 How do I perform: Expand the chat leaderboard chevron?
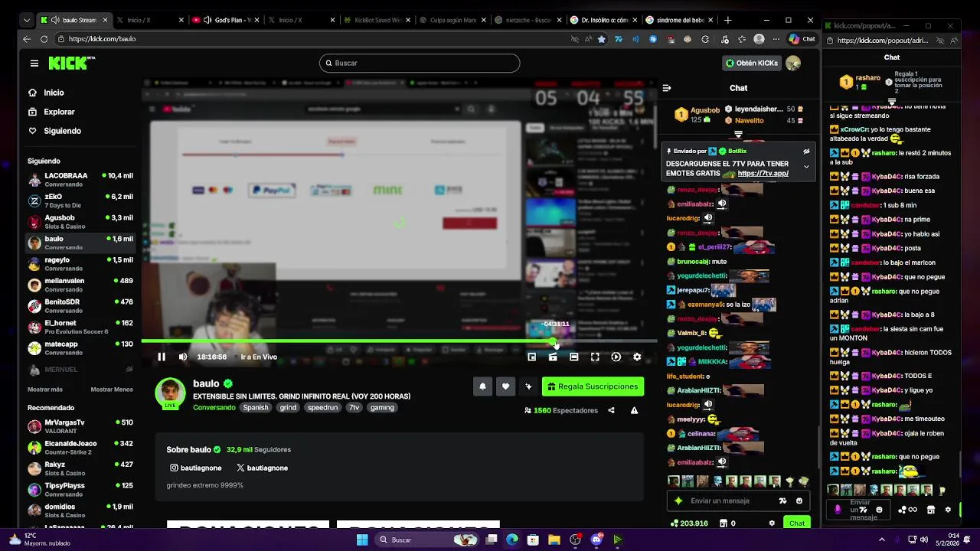coord(738,134)
